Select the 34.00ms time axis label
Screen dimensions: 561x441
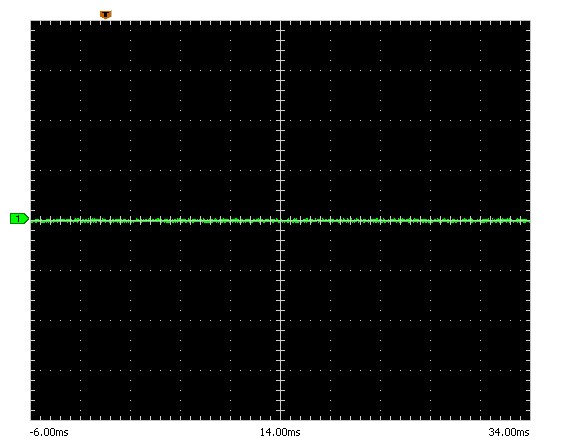pos(509,432)
